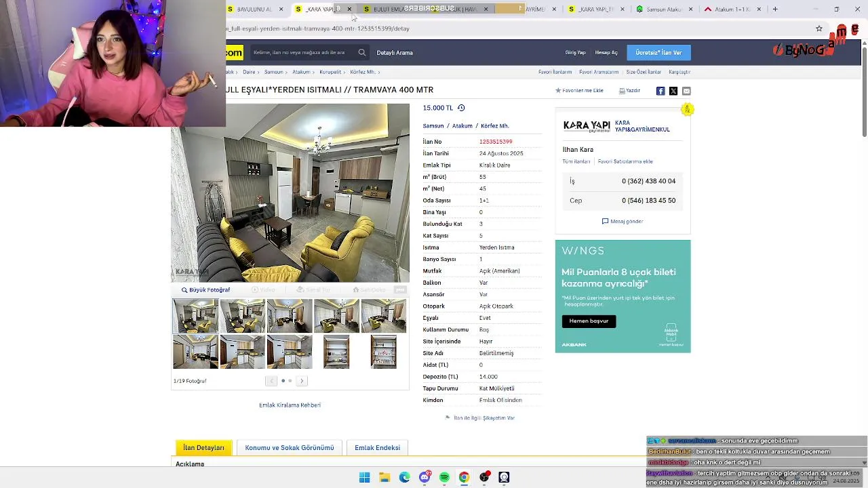Open Size Özel İlanlar link
This screenshot has width=868, height=488.
click(x=644, y=72)
